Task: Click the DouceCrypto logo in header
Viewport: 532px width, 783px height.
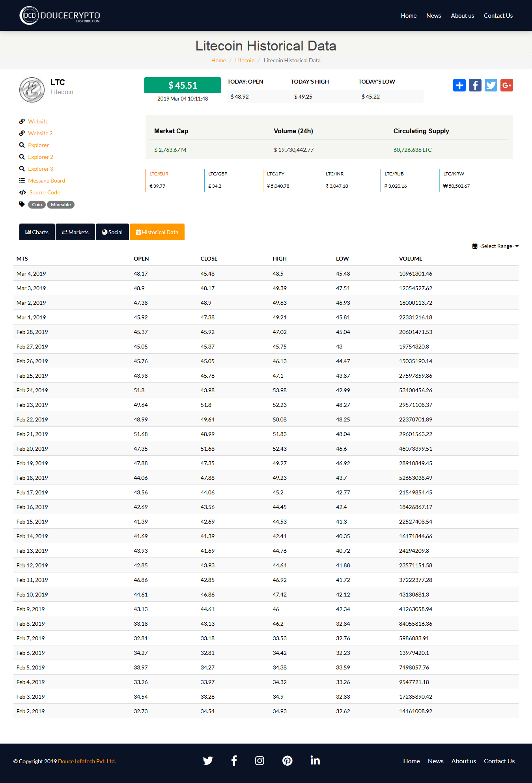Action: (60, 15)
